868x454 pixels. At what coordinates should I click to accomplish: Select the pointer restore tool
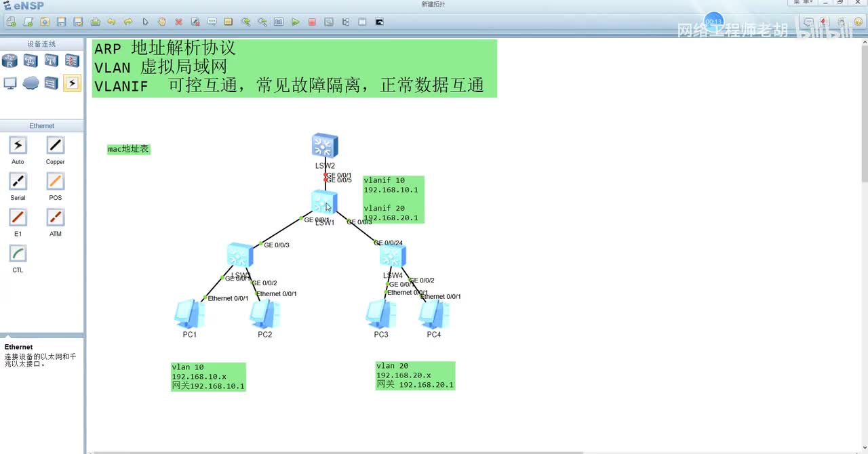point(145,22)
